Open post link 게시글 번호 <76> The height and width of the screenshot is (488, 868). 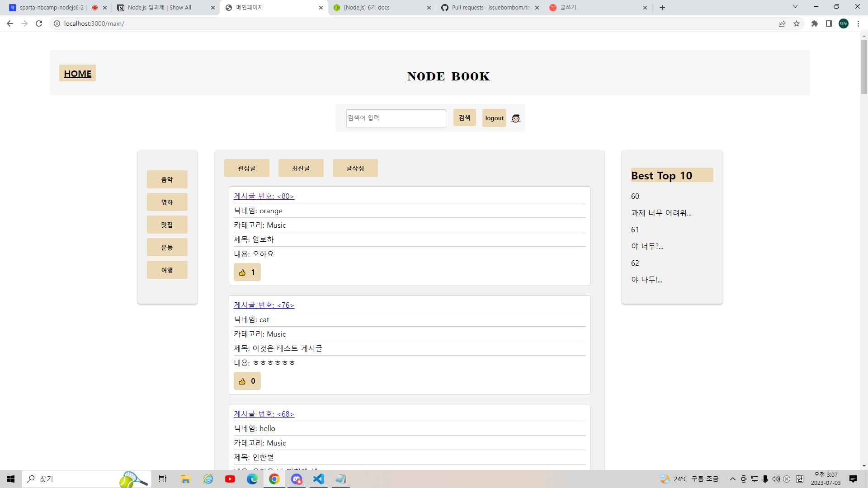point(264,305)
